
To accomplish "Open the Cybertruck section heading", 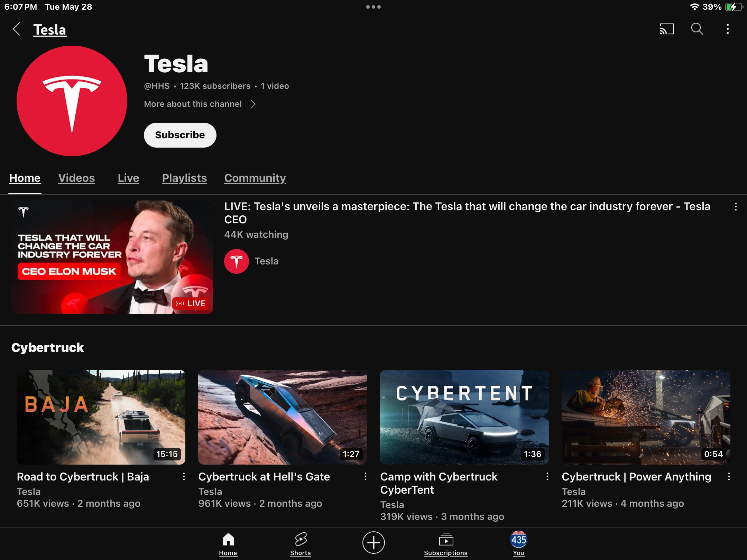I will pos(47,347).
